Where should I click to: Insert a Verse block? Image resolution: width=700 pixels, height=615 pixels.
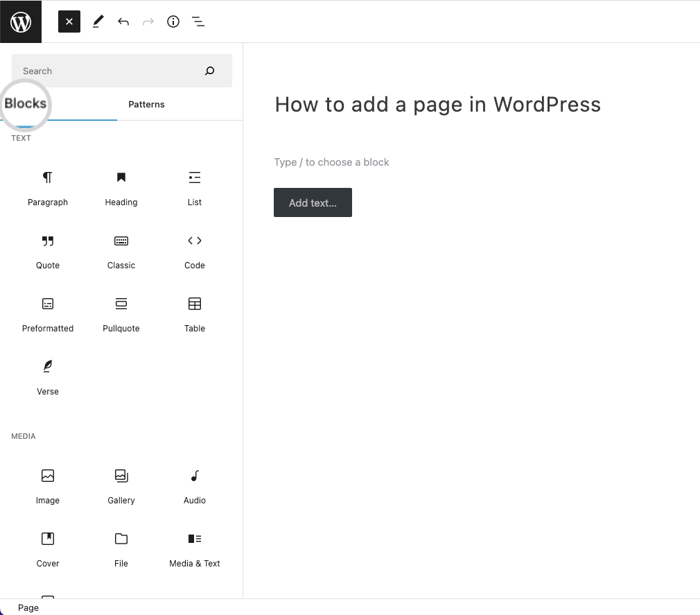[x=48, y=378]
